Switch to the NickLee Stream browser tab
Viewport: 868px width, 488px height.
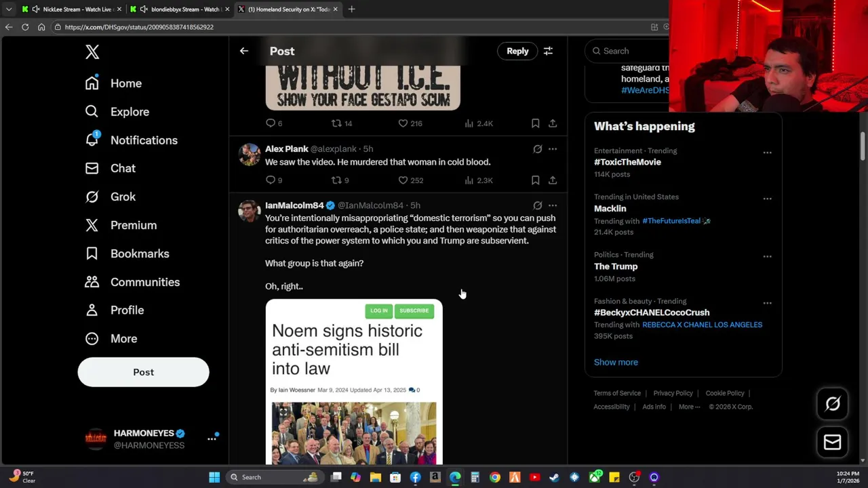pyautogui.click(x=71, y=9)
